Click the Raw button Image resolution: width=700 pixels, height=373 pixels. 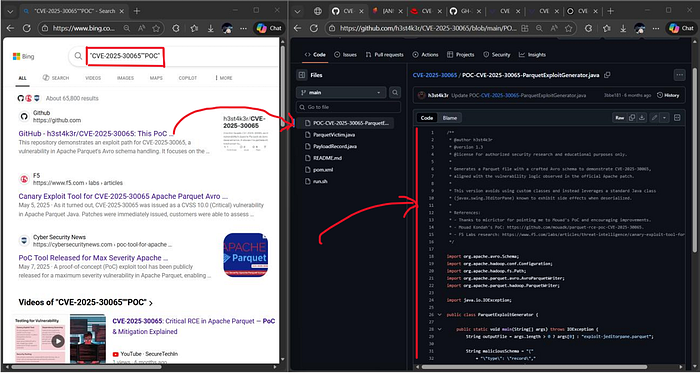[x=620, y=118]
